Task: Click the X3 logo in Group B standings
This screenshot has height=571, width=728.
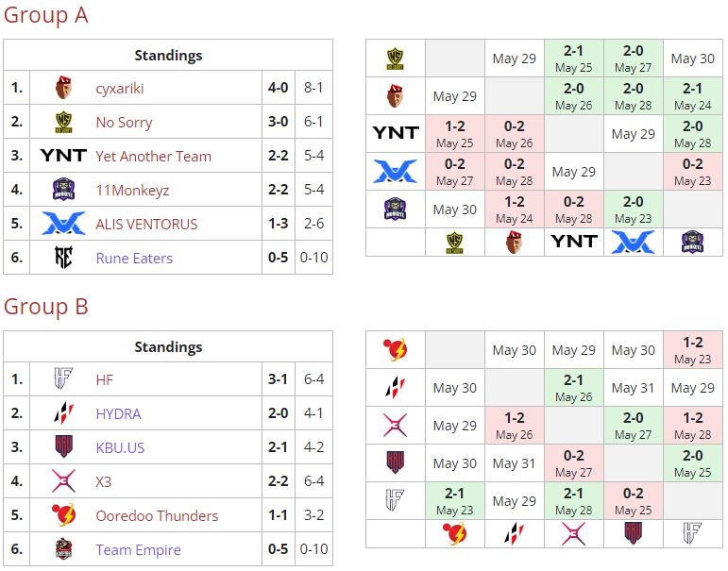Action: click(63, 481)
